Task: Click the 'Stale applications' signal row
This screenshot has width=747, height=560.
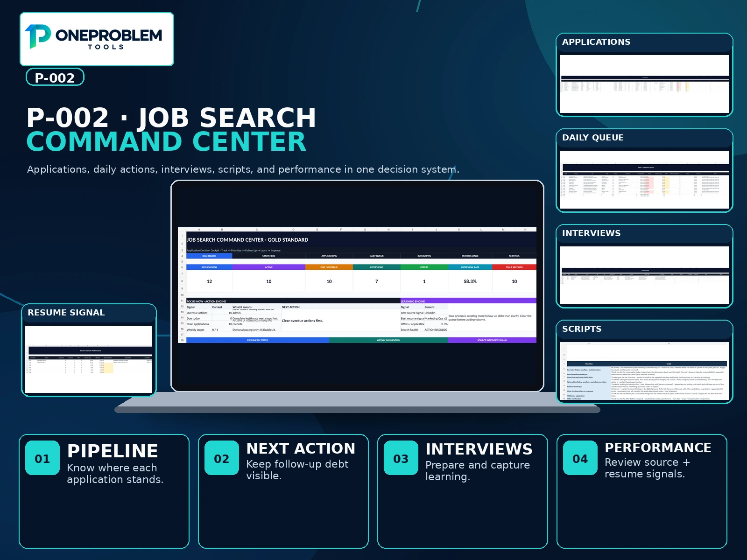Action: tap(233, 324)
